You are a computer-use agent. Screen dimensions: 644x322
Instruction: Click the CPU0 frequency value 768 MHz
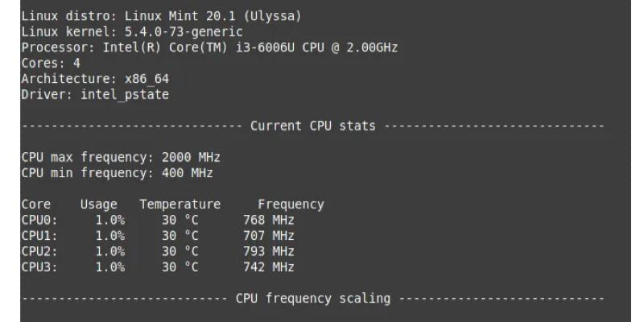click(268, 220)
